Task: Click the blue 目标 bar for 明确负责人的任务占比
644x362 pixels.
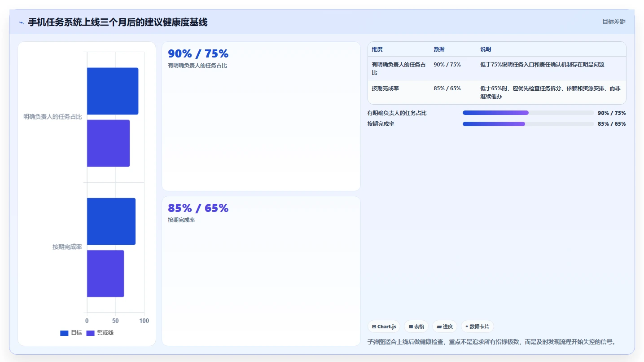Action: (113, 91)
